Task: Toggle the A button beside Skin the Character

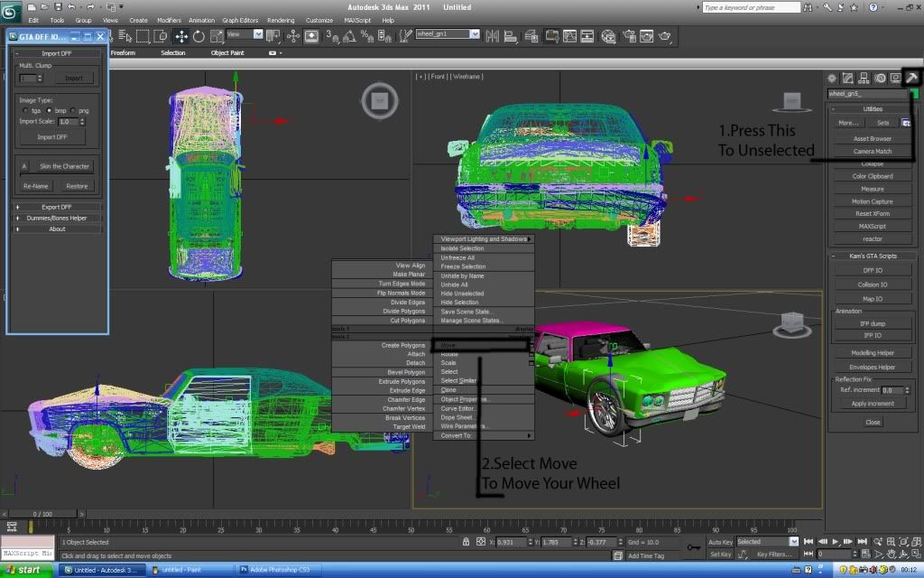Action: pyautogui.click(x=24, y=166)
